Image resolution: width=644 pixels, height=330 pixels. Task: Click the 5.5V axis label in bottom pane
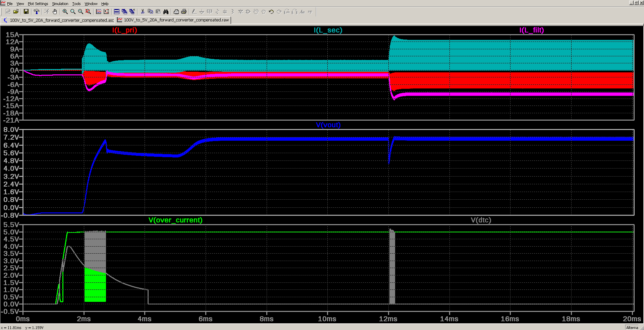tap(11, 224)
